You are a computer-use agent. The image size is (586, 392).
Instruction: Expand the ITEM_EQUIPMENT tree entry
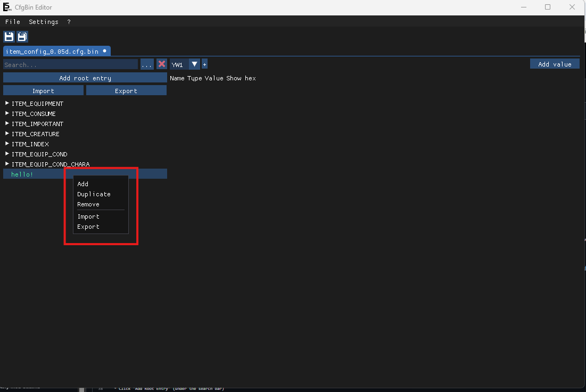pos(6,103)
